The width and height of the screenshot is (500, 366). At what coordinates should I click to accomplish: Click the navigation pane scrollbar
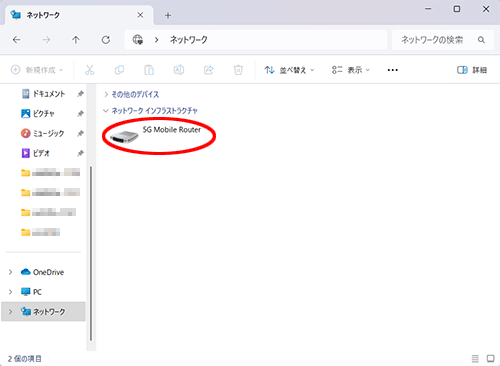click(91, 253)
